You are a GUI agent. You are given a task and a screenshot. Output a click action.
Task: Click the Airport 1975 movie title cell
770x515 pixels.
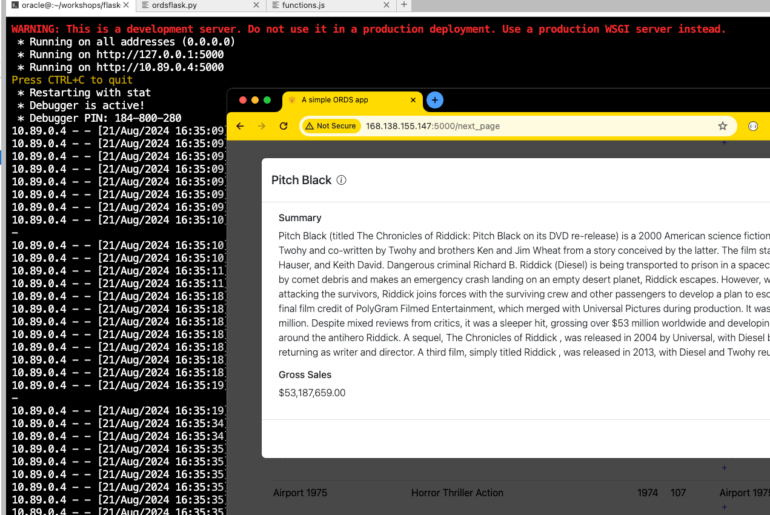click(300, 492)
